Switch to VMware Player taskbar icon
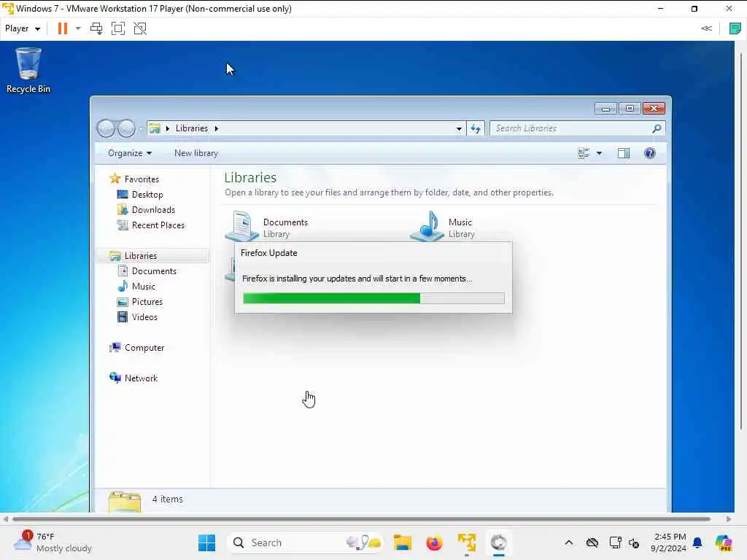The height and width of the screenshot is (560, 747). 467,542
